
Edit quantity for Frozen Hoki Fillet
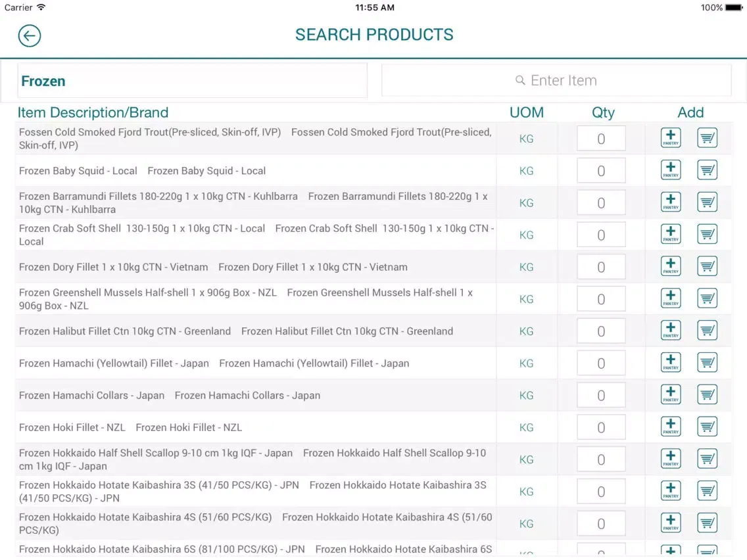pyautogui.click(x=601, y=427)
